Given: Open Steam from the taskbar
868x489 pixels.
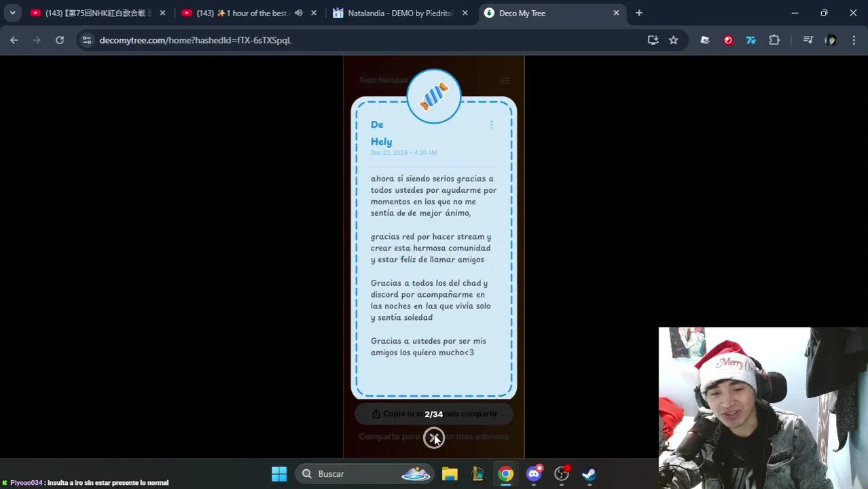Looking at the screenshot, I should [590, 473].
